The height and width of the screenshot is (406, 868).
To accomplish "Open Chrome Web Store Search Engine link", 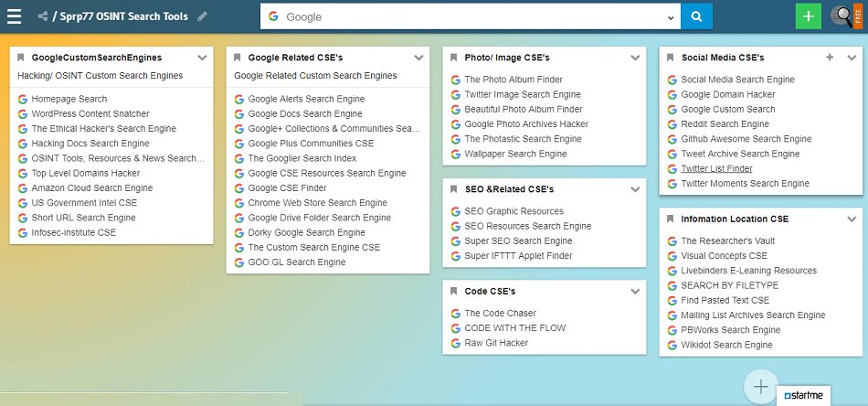I will click(317, 203).
